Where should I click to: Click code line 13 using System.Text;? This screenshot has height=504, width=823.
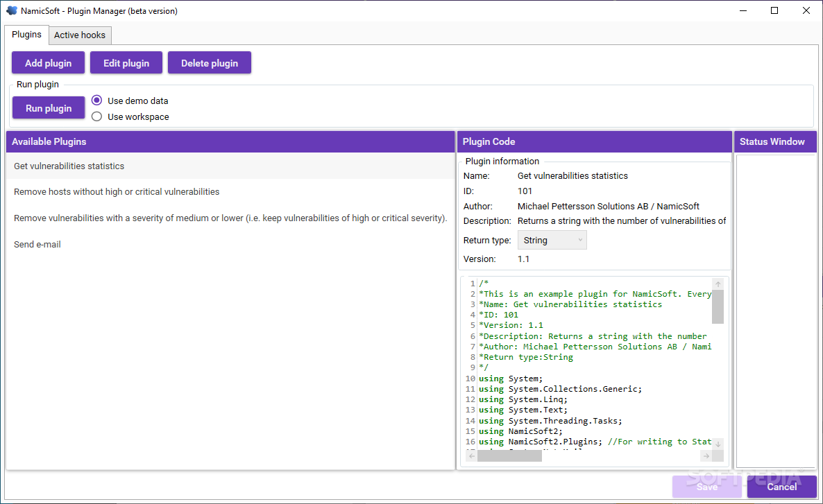click(x=523, y=410)
